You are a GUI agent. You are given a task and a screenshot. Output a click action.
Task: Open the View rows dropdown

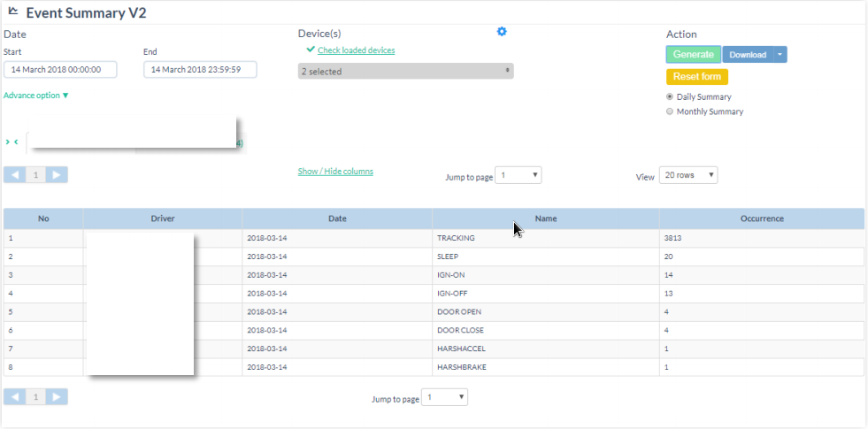(x=688, y=175)
